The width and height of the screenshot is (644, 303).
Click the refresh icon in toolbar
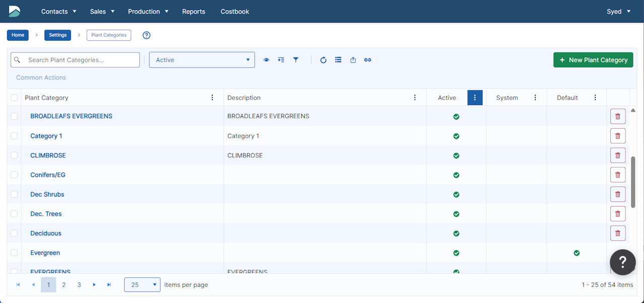(x=324, y=60)
